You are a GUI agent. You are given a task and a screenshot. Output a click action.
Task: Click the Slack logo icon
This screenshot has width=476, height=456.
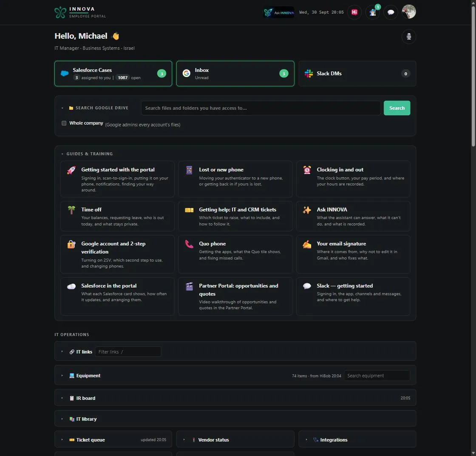tap(309, 74)
